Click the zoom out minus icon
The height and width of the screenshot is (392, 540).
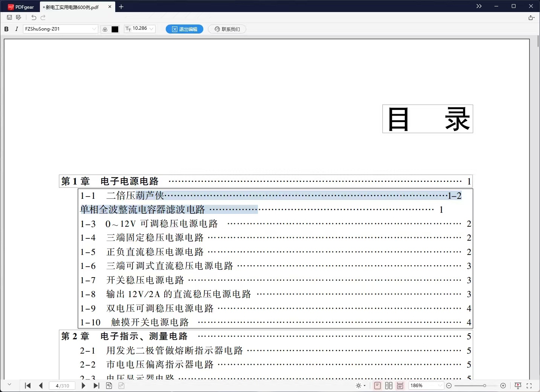[x=449, y=386]
